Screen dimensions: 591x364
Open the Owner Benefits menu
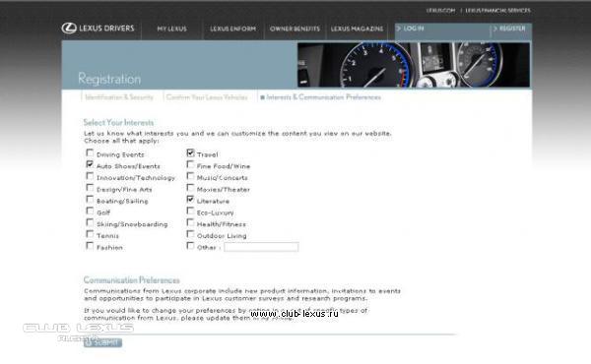[295, 29]
